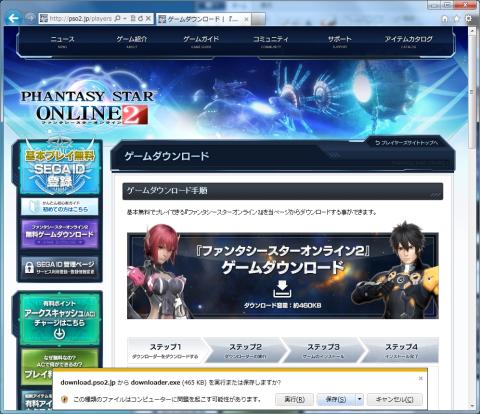
Task: Select the ステップ3 step tab
Action: point(323,350)
